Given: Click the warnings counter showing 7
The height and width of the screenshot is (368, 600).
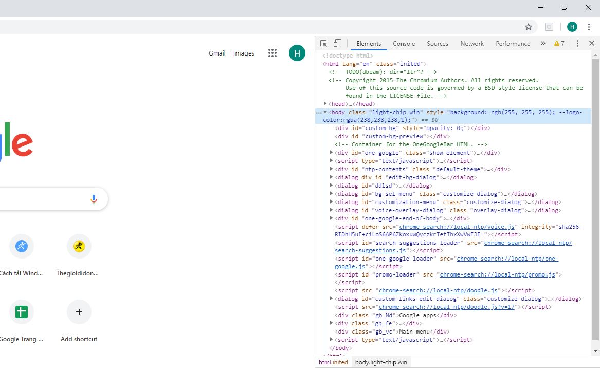Looking at the screenshot, I should [559, 44].
